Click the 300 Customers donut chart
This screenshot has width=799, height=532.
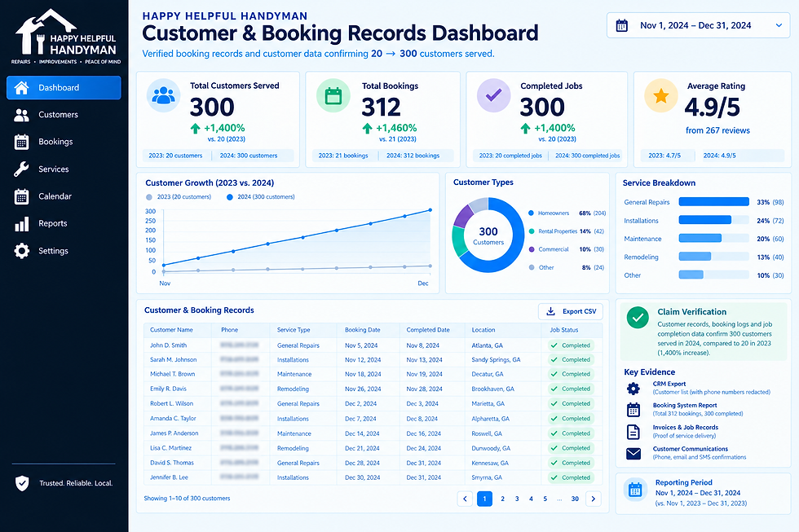pyautogui.click(x=488, y=235)
